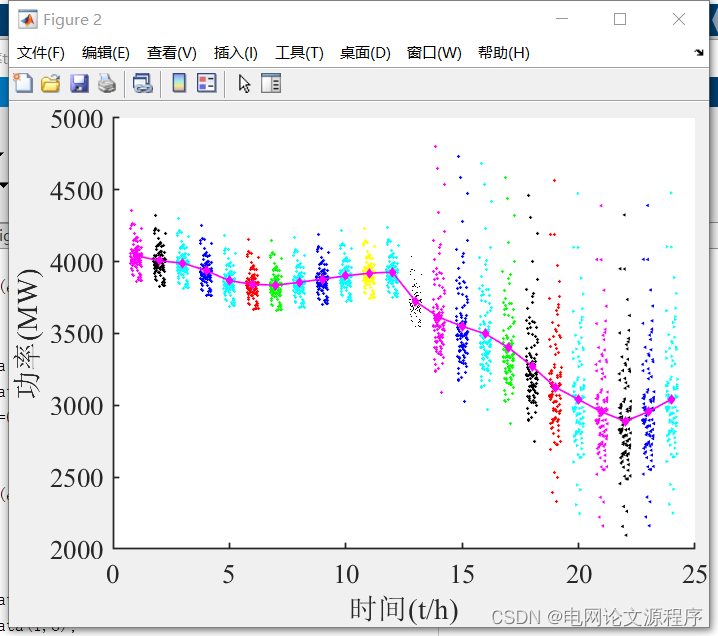Open a file with the folder icon
The width and height of the screenshot is (718, 636).
pos(50,84)
